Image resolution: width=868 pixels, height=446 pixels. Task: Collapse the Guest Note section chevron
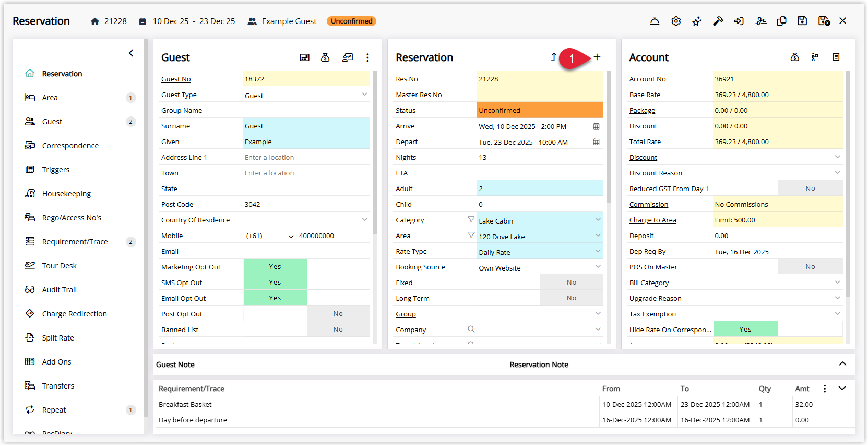point(842,364)
